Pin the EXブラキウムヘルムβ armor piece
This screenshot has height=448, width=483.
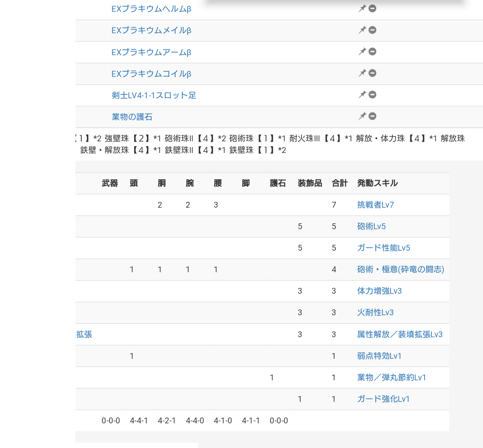(x=362, y=9)
